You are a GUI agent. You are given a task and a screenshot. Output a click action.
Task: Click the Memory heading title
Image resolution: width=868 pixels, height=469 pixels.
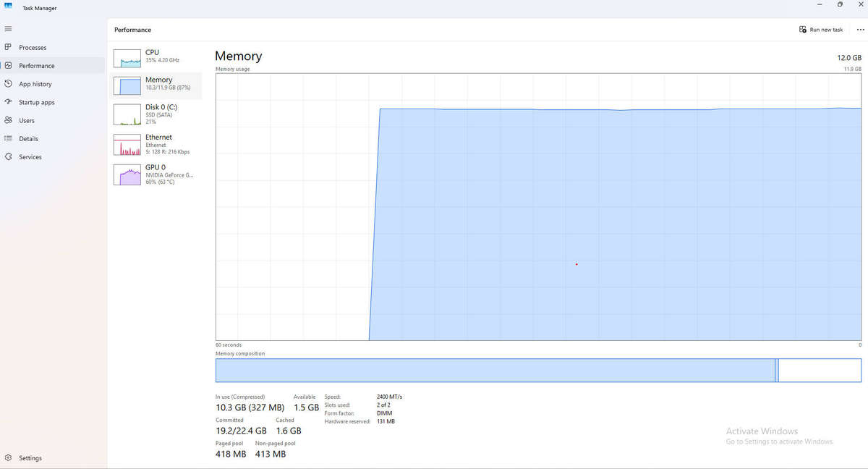(x=239, y=56)
